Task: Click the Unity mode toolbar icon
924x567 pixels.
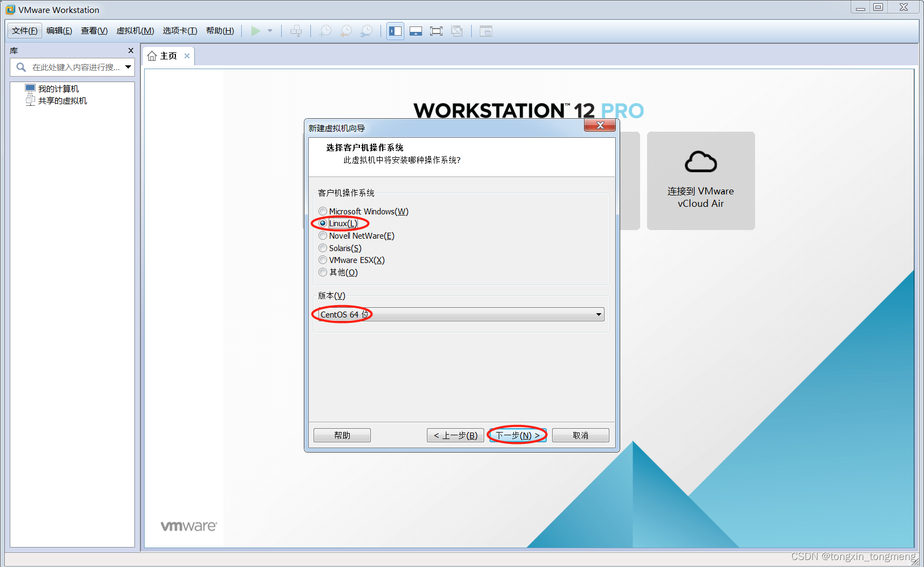Action: [457, 31]
